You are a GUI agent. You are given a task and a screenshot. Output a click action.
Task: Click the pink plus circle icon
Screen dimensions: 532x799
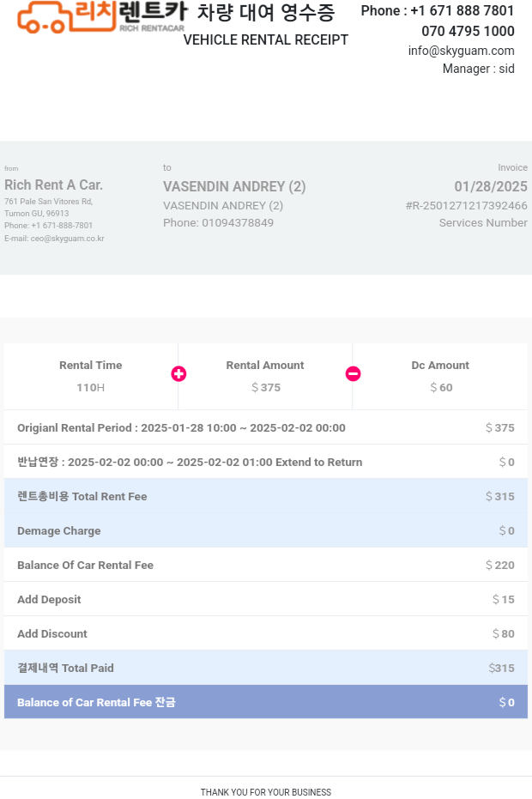click(178, 373)
